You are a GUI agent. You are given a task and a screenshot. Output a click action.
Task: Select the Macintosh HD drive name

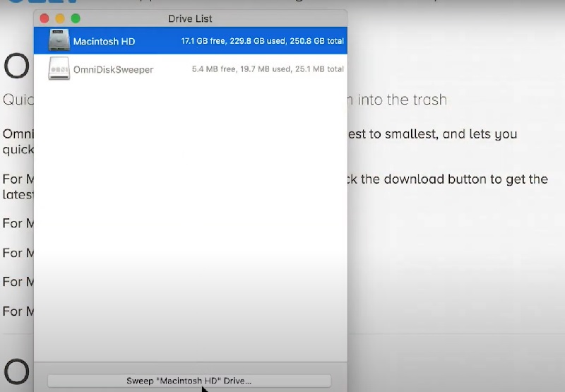pos(104,42)
